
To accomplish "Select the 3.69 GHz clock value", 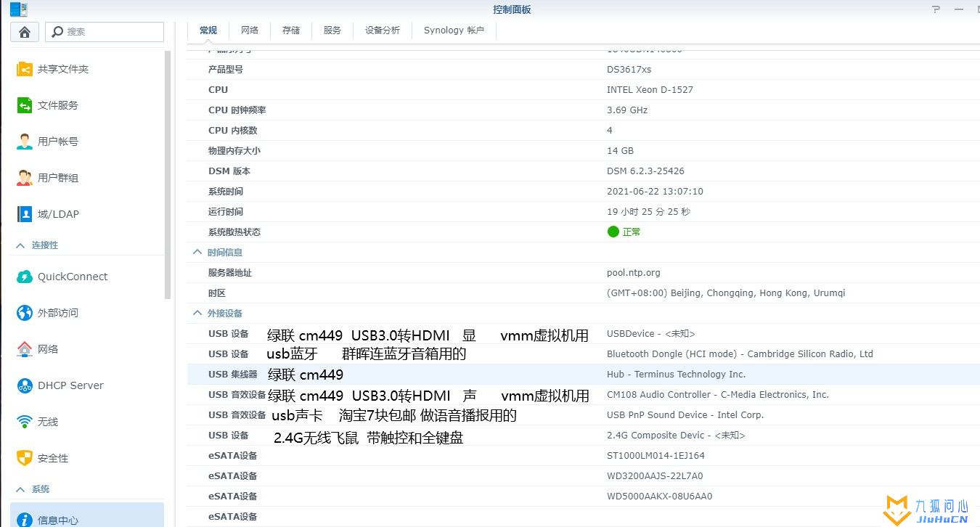I will pos(627,110).
